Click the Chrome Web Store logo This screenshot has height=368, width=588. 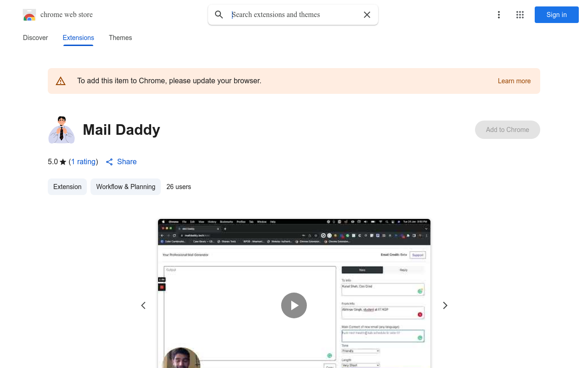click(29, 15)
